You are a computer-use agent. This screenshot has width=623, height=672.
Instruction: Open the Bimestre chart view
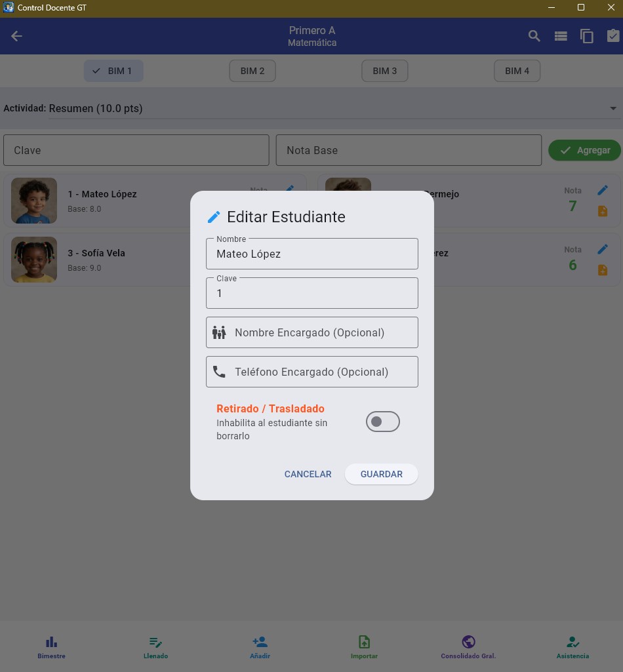pyautogui.click(x=51, y=647)
